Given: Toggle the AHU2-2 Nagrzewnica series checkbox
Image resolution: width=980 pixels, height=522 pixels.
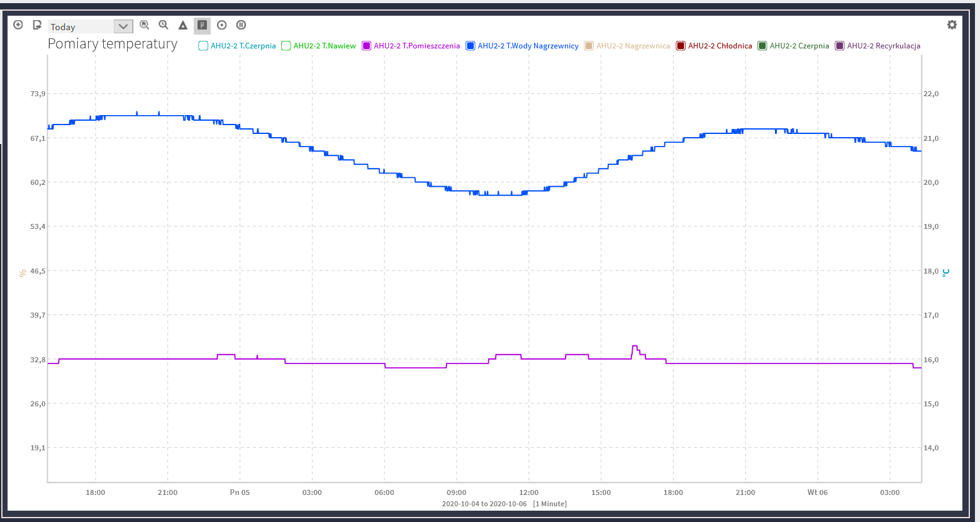Looking at the screenshot, I should (589, 46).
